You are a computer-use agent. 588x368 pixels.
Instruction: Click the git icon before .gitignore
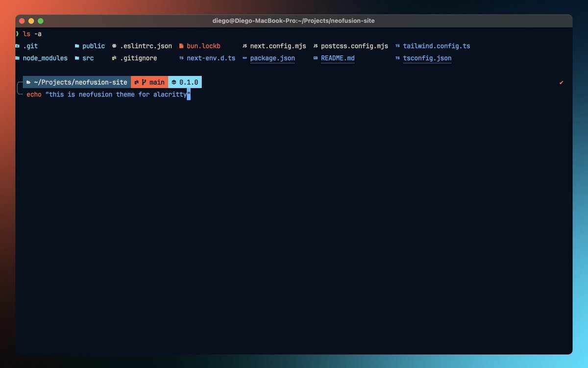click(x=114, y=58)
